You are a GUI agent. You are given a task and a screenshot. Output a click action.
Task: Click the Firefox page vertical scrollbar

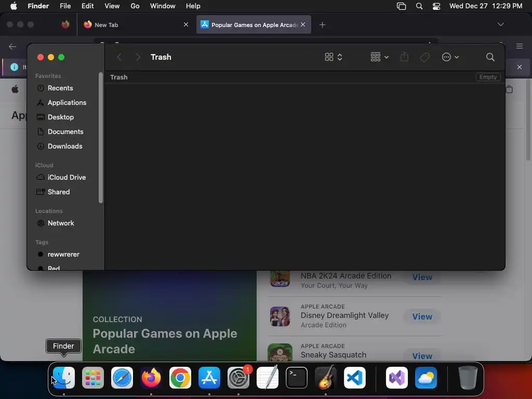[528, 119]
